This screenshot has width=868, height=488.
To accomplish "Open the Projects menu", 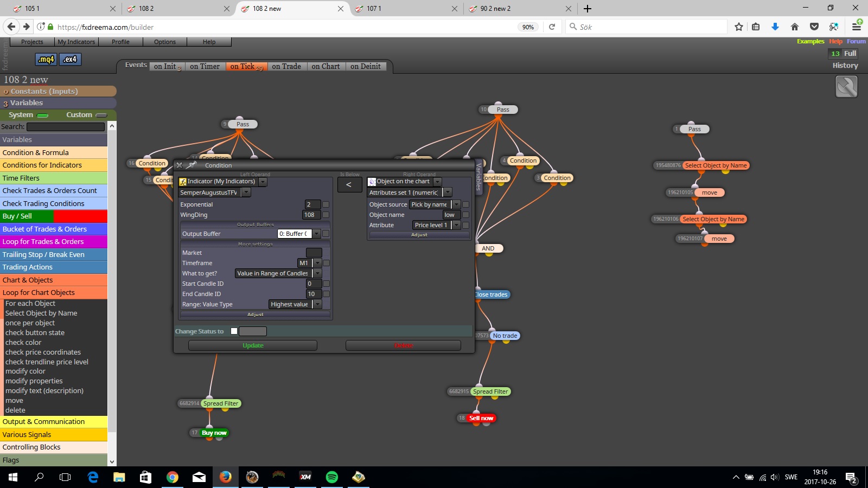I will click(32, 42).
